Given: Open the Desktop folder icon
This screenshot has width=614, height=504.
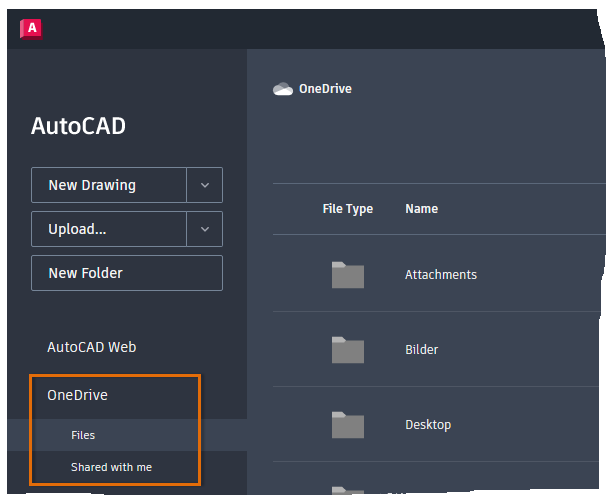Looking at the screenshot, I should [348, 425].
